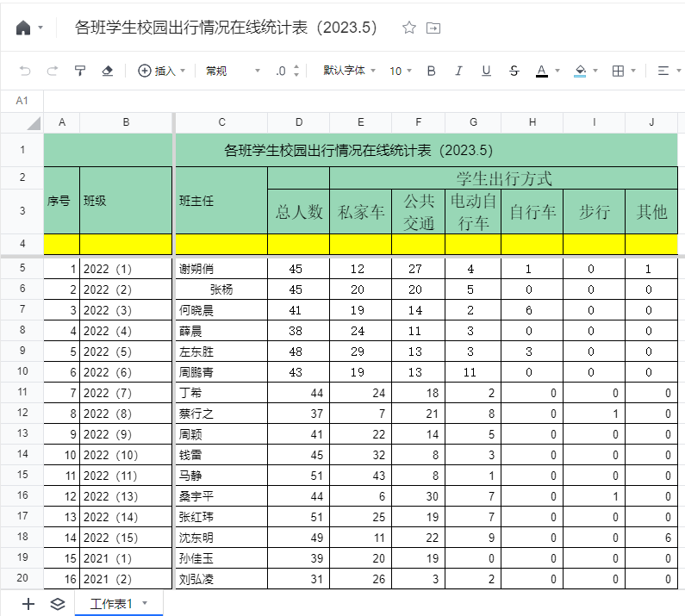
Task: Open the 工作表1 tab dropdown arrow
Action: coord(145,603)
